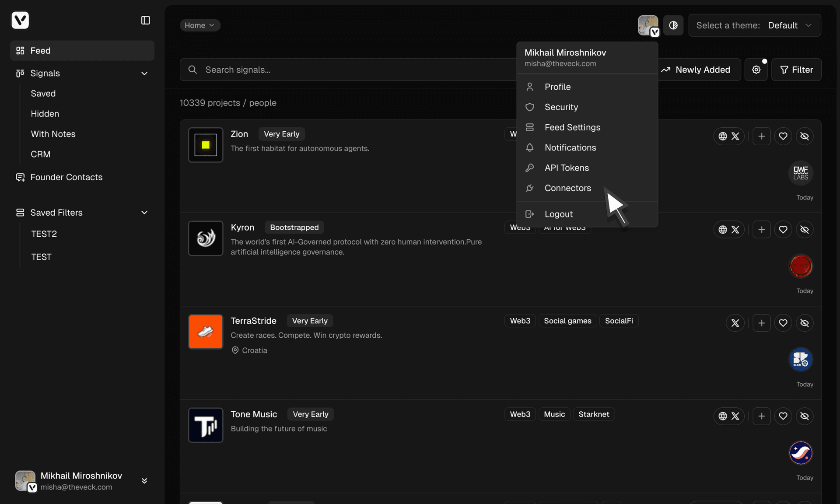Favorite the Zion project with the heart
This screenshot has width=840, height=504.
(783, 136)
